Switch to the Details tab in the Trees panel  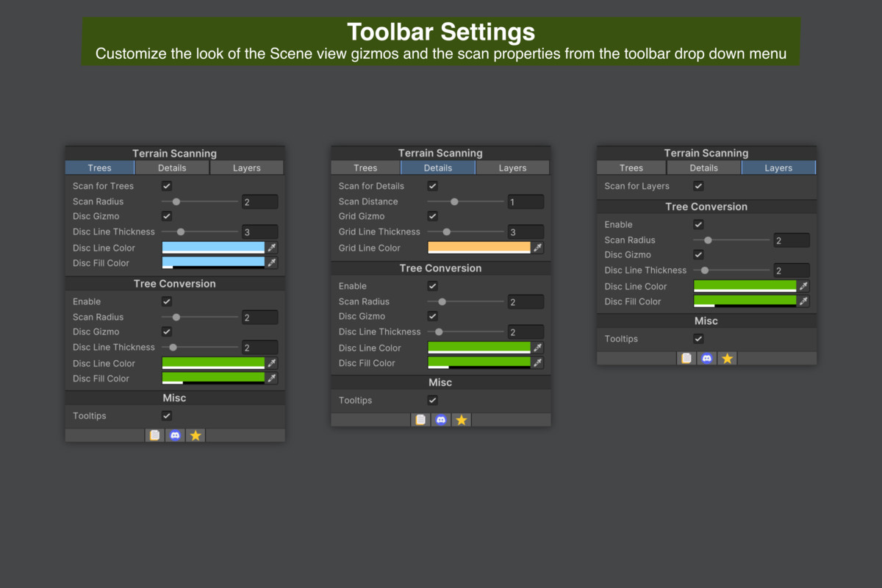pyautogui.click(x=171, y=168)
